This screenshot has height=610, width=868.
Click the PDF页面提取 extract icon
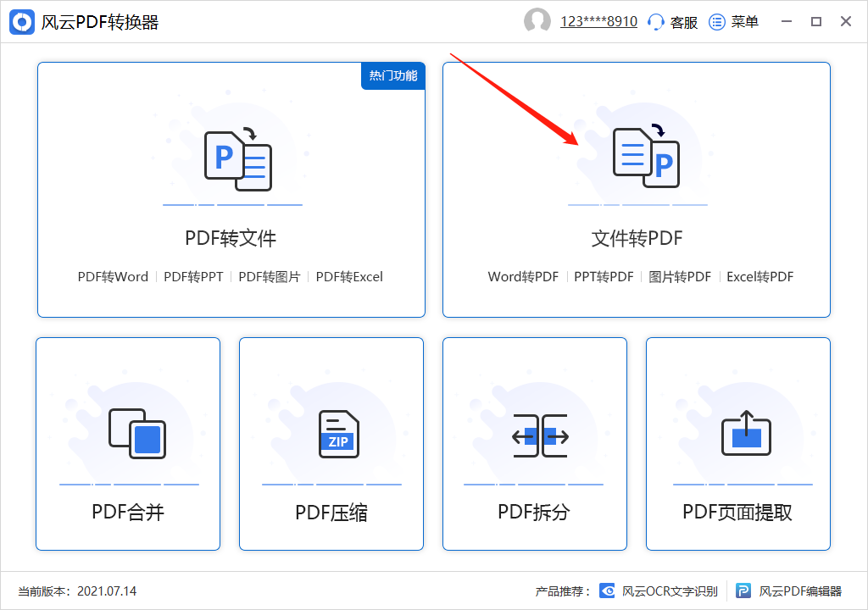746,433
